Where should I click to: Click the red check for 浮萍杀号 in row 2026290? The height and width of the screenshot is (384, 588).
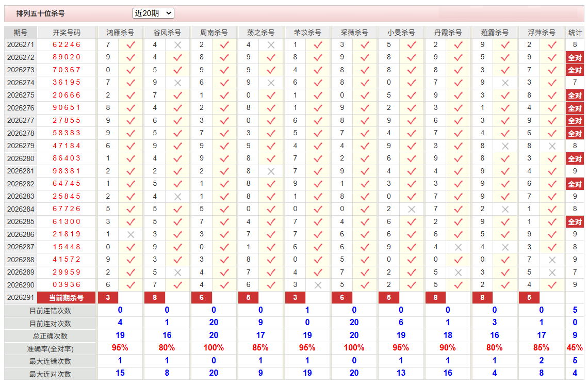552,285
